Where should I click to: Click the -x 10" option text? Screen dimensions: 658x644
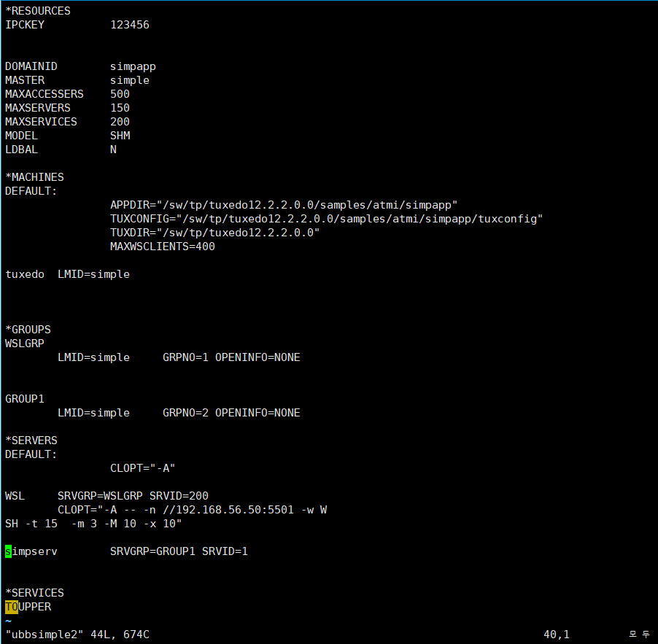[163, 523]
